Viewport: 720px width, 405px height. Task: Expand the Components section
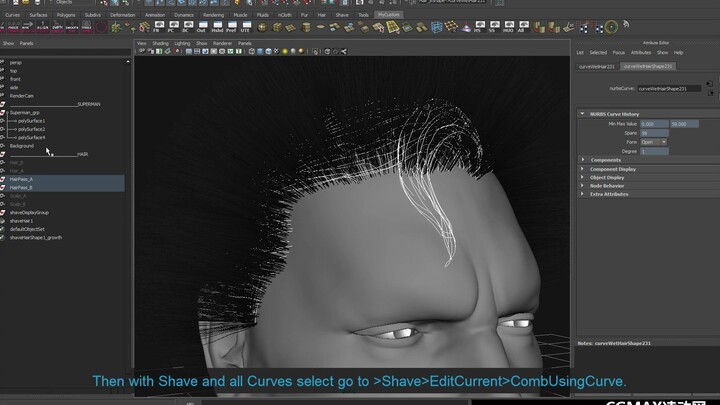tap(583, 160)
